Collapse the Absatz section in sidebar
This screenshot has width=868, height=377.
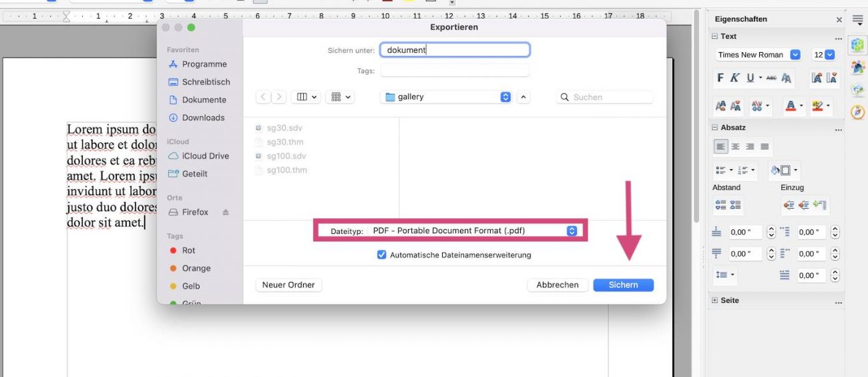pyautogui.click(x=715, y=127)
